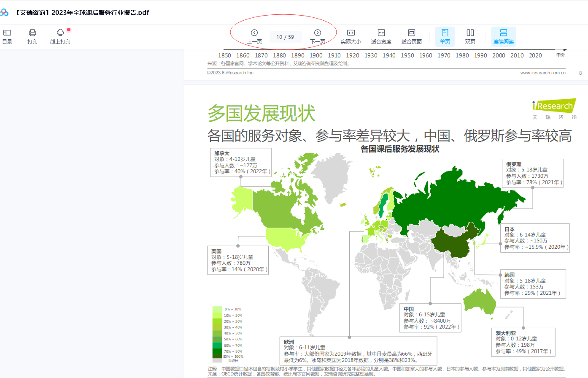Open the 目录 table of contents panel
Viewport: 588px width, 378px height.
pos(7,36)
